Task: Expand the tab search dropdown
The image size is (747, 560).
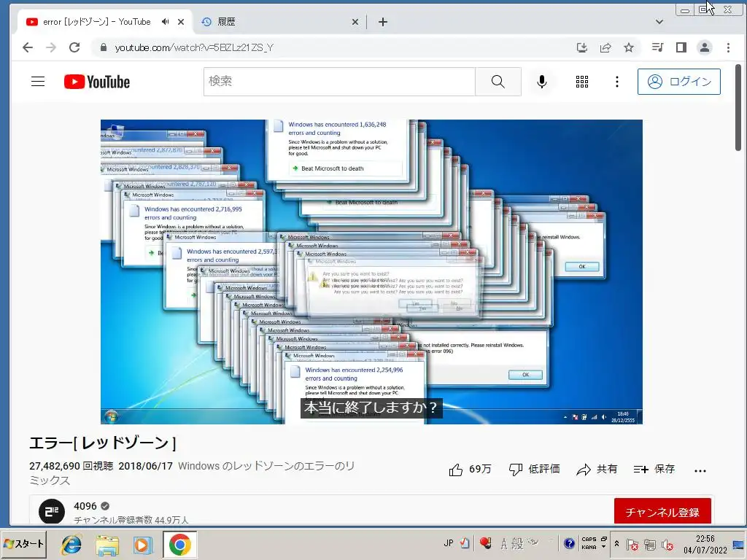Action: point(659,22)
